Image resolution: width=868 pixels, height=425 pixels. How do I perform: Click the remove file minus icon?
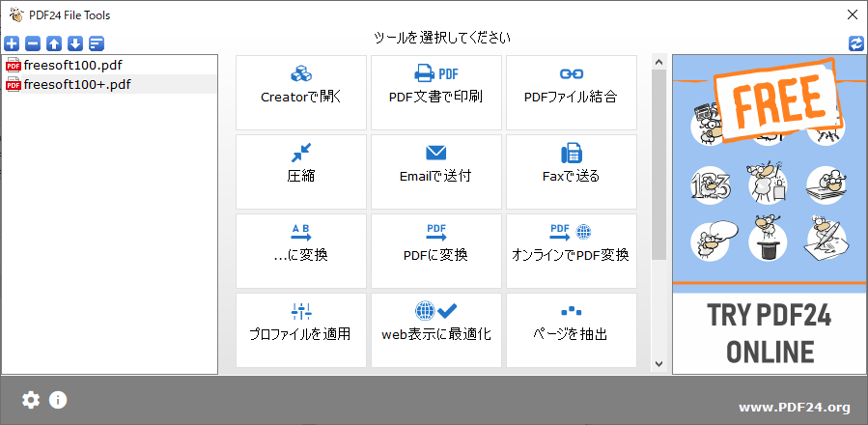tap(33, 43)
